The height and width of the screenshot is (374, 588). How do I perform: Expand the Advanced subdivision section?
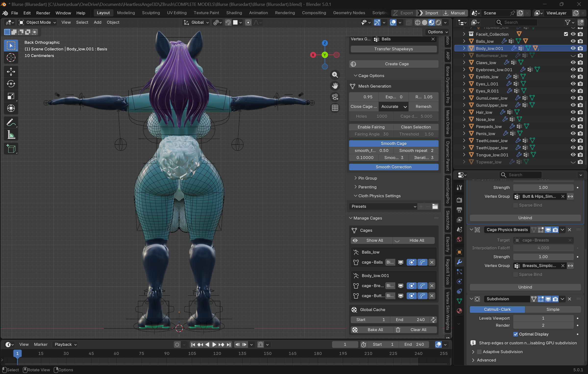point(484,360)
